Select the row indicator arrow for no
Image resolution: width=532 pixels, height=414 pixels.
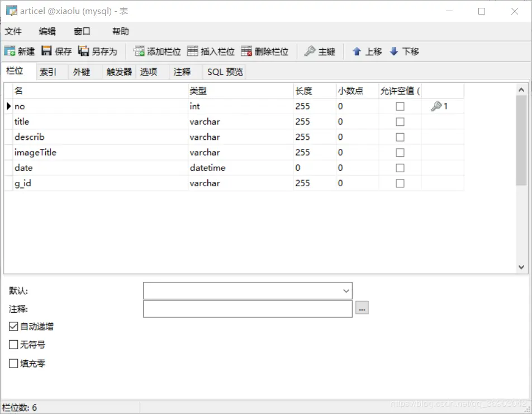click(9, 106)
